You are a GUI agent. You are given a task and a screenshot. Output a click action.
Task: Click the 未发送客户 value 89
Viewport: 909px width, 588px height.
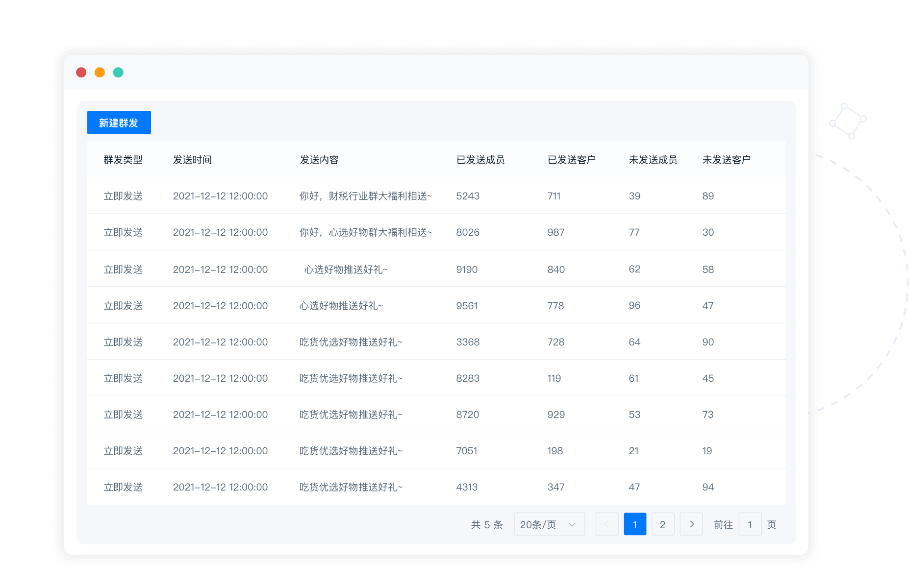pos(708,196)
